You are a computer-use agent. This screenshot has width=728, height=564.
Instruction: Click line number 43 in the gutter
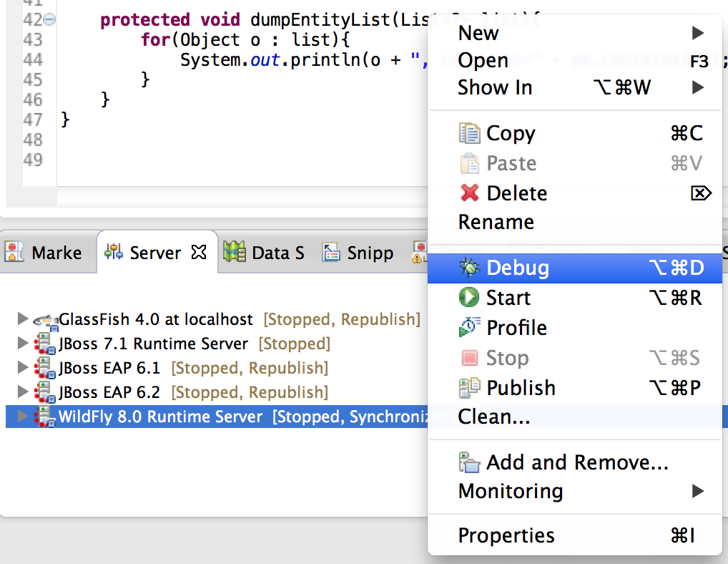tap(32, 40)
